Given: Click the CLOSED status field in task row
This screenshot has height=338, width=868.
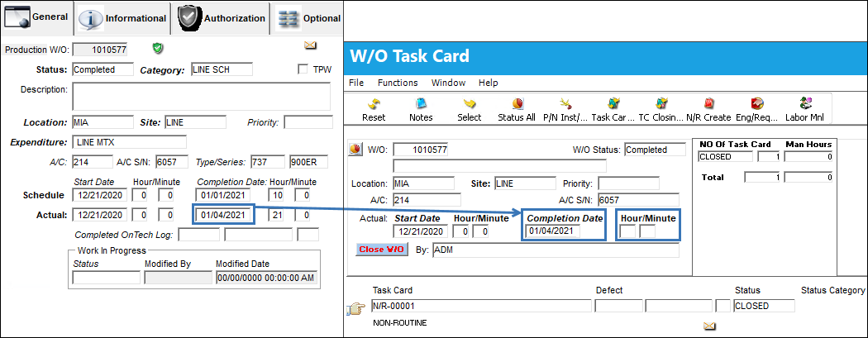Looking at the screenshot, I should (765, 306).
